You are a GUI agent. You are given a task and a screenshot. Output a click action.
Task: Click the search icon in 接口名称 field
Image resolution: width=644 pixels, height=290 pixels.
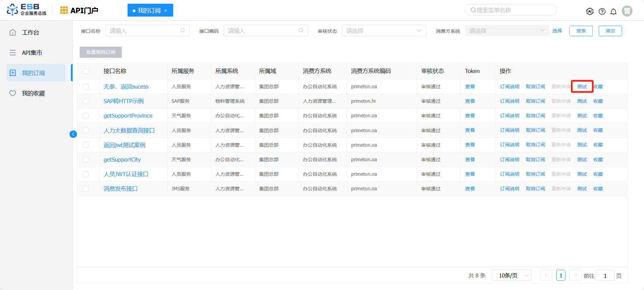click(x=183, y=30)
